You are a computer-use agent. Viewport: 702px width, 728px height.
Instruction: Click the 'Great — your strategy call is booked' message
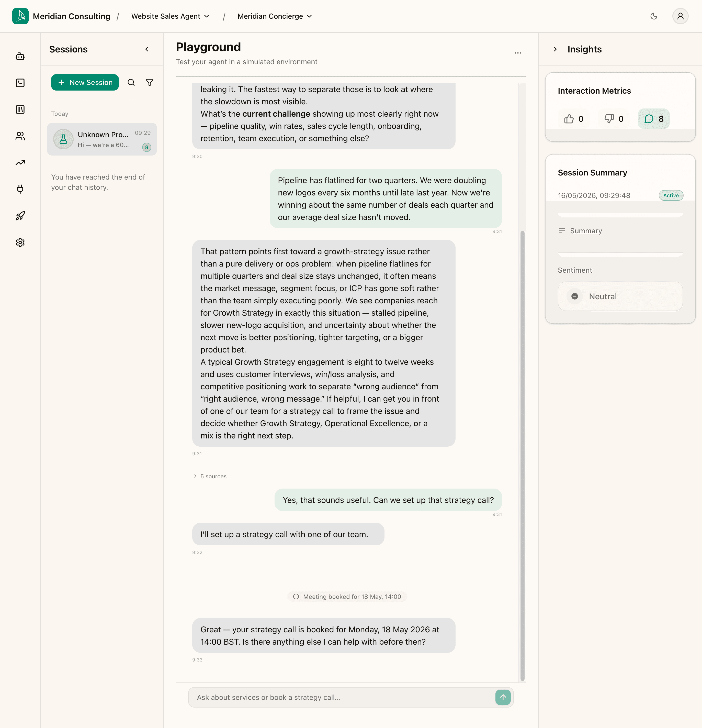point(324,635)
